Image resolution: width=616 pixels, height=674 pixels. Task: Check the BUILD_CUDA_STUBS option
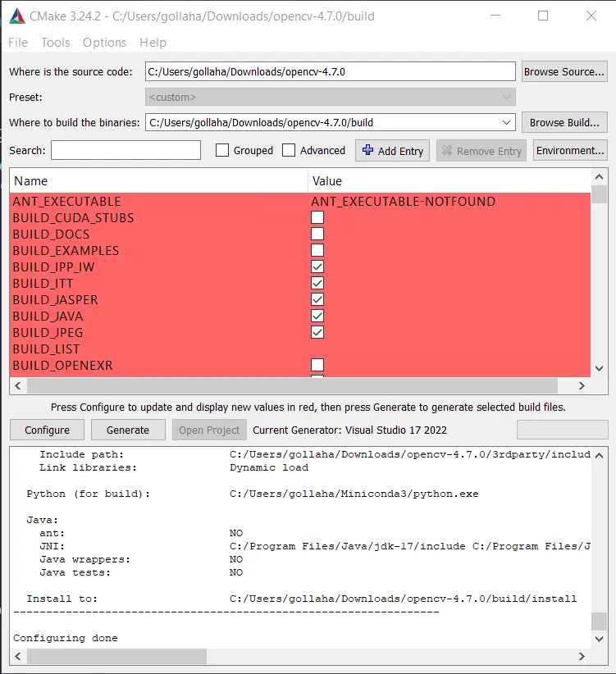pos(317,217)
